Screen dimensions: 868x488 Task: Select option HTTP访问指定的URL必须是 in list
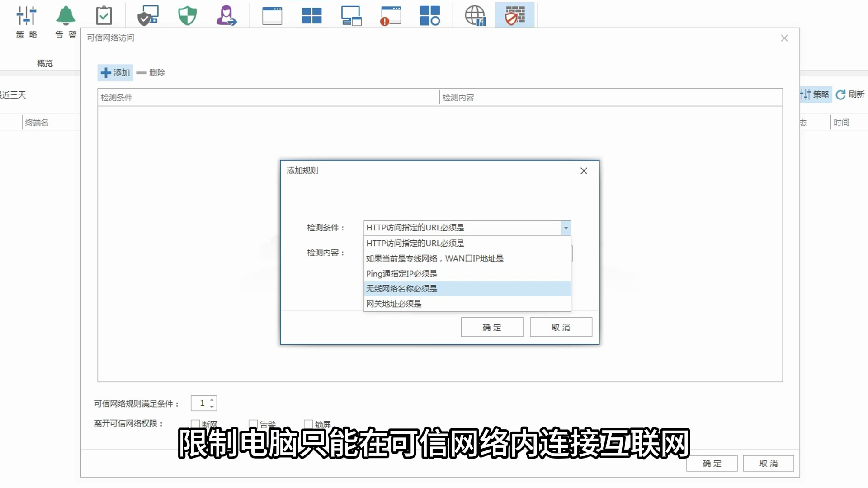467,243
